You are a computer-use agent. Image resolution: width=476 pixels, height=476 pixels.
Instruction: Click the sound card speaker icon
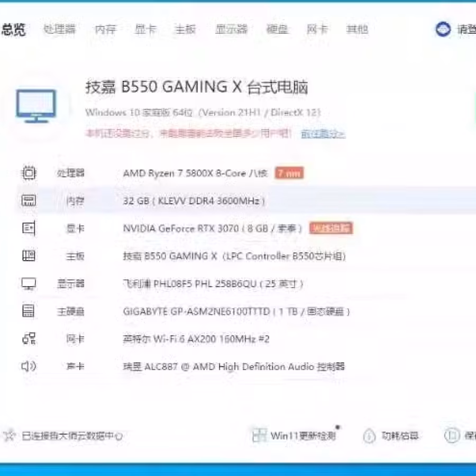click(29, 367)
